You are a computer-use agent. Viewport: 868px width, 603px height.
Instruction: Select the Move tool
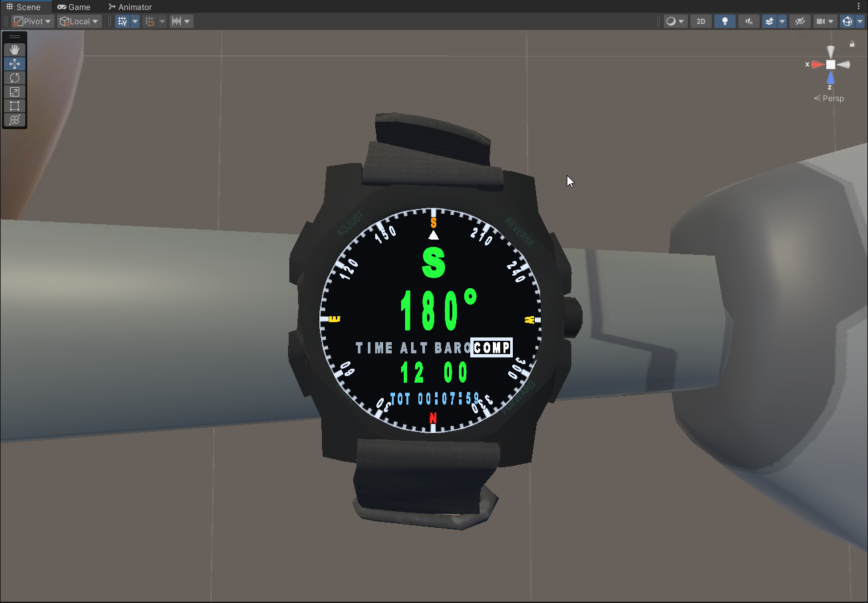tap(15, 64)
